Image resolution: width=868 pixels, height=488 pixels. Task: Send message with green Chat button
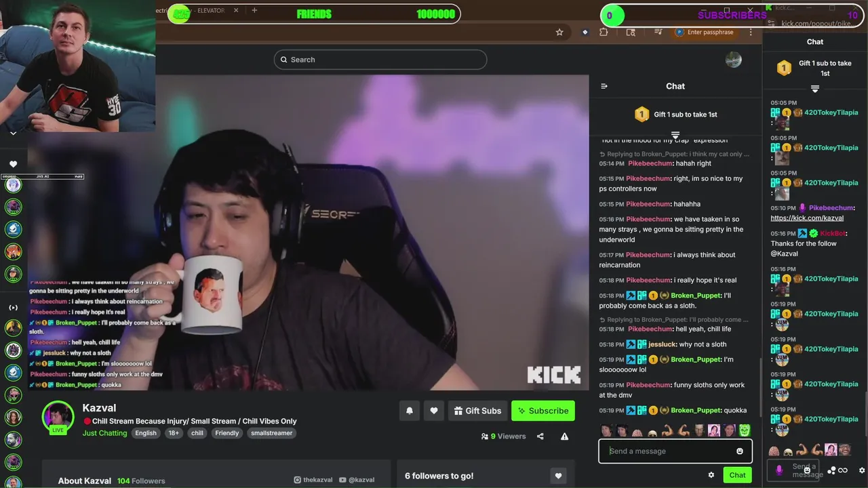coord(737,475)
